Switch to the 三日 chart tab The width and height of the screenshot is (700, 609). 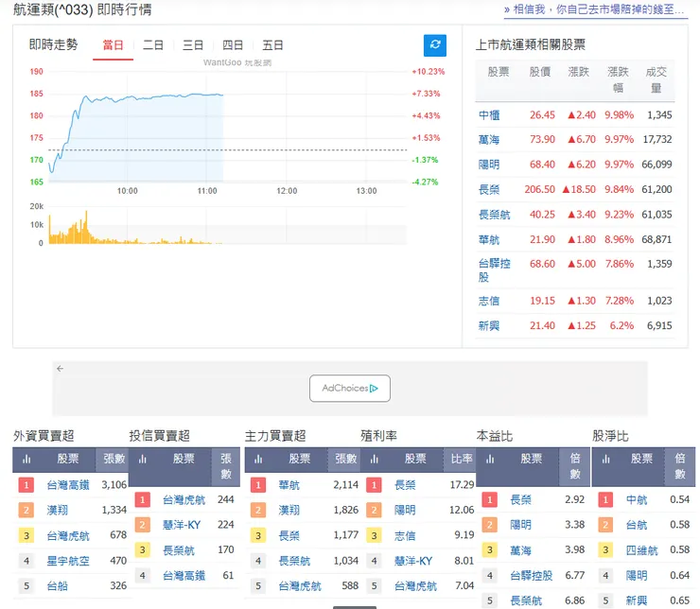click(x=193, y=45)
